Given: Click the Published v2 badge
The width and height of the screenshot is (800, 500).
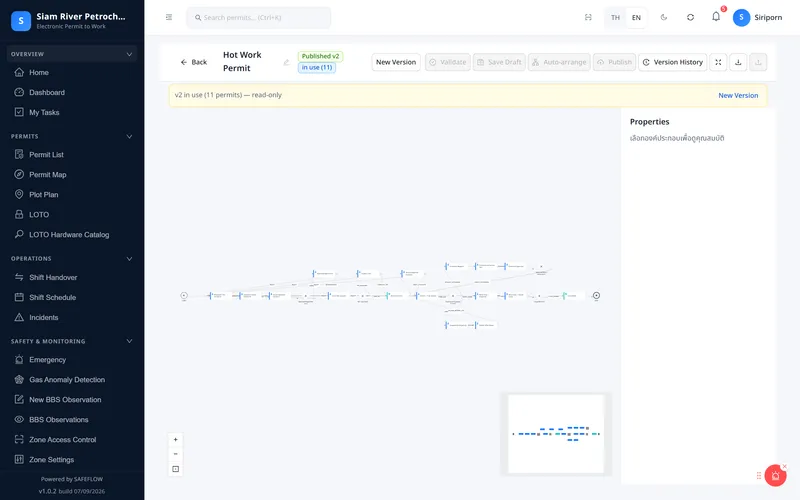Looking at the screenshot, I should pos(320,56).
